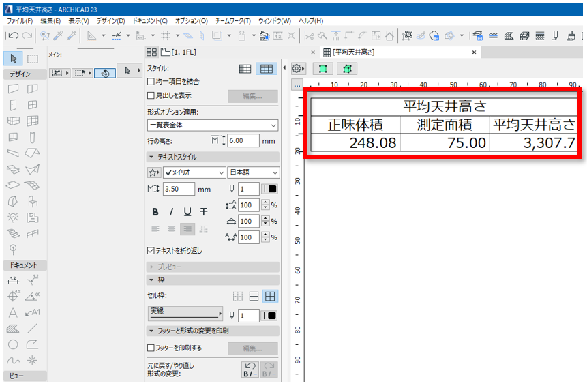Pick up parameters with eyedropper
The width and height of the screenshot is (587, 392).
[58, 35]
